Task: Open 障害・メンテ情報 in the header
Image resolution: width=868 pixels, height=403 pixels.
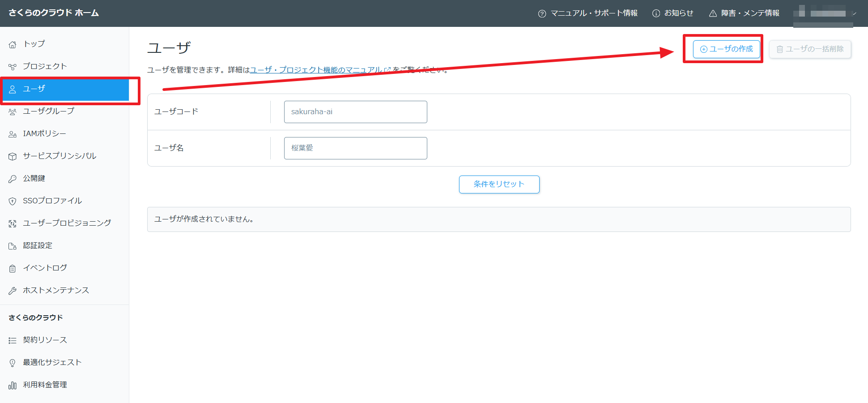Action: coord(745,13)
